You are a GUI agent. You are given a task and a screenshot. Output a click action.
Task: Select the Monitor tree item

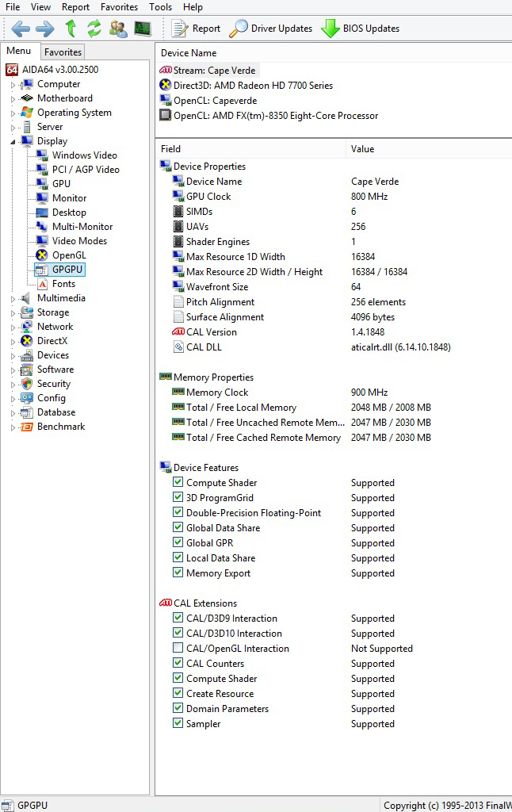point(70,197)
